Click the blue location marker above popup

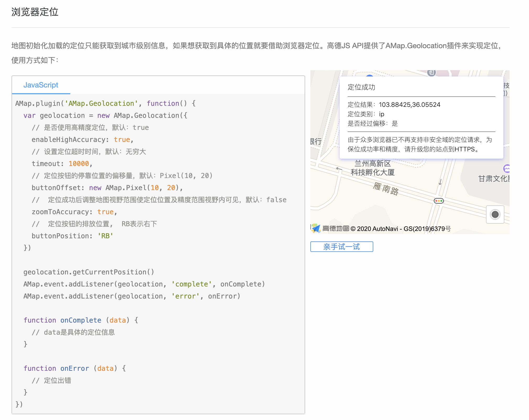[370, 75]
